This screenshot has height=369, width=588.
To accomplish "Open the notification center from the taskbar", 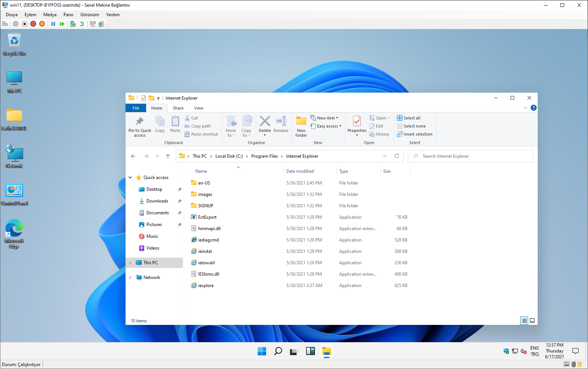I will tap(576, 351).
